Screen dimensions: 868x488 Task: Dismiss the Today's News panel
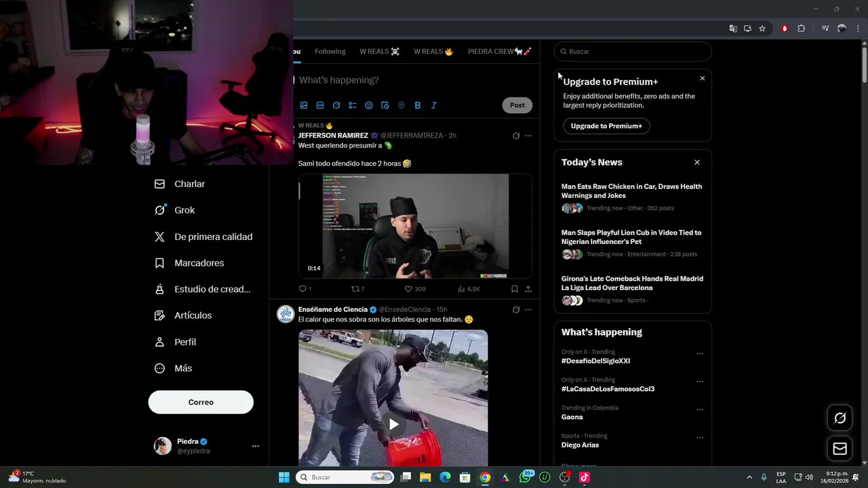click(x=696, y=163)
